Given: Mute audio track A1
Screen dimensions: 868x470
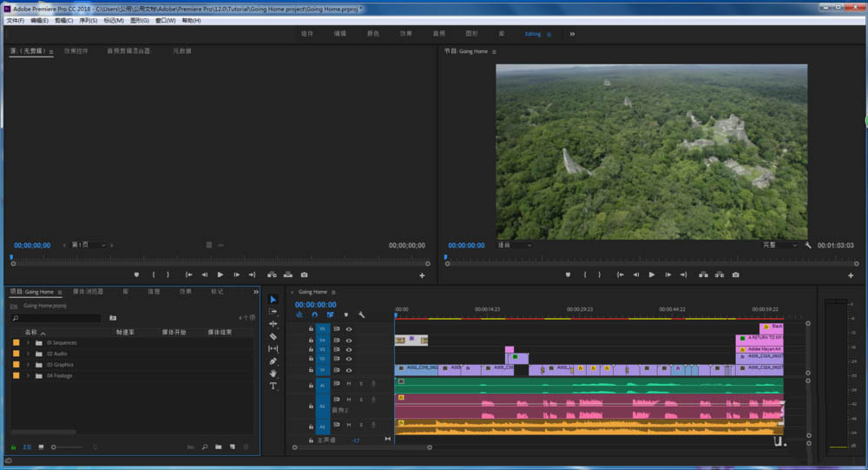Looking at the screenshot, I should [x=349, y=383].
